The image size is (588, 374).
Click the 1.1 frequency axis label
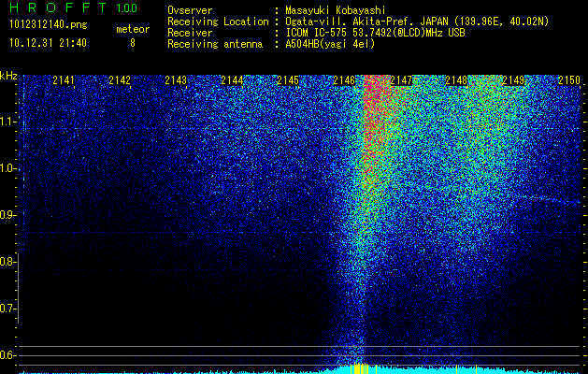tap(7, 122)
